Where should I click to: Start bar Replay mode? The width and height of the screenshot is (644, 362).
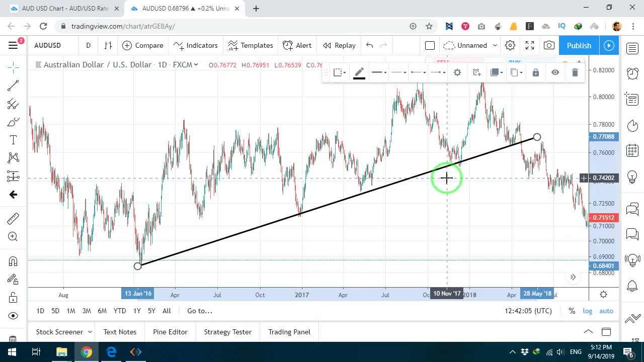tap(339, 45)
